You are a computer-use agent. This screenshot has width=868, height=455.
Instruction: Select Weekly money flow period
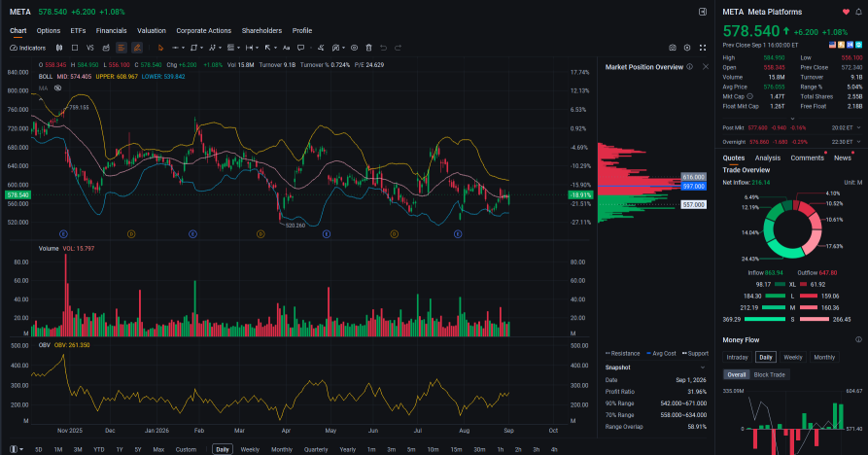coord(793,358)
